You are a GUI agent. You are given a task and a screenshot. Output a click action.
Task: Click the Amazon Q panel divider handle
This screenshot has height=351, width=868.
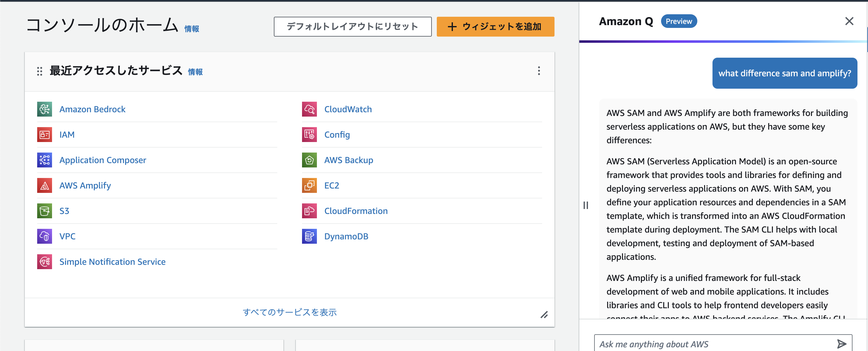(585, 205)
